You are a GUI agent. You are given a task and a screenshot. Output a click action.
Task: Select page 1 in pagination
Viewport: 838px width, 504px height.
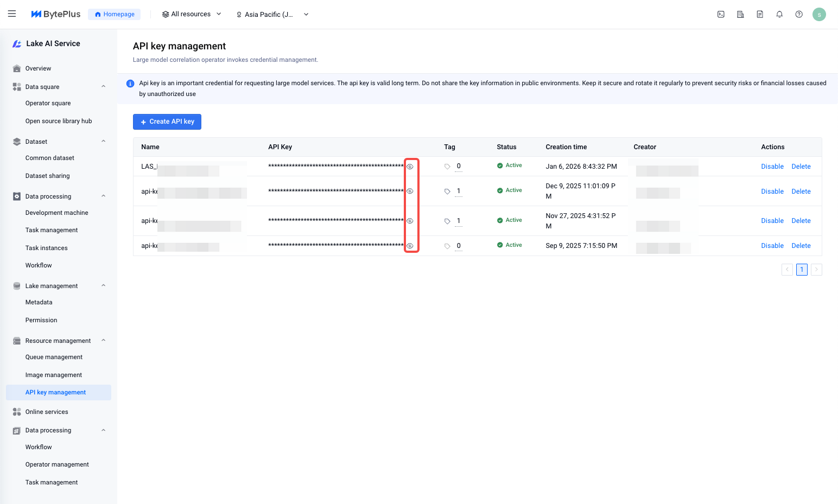[802, 270]
